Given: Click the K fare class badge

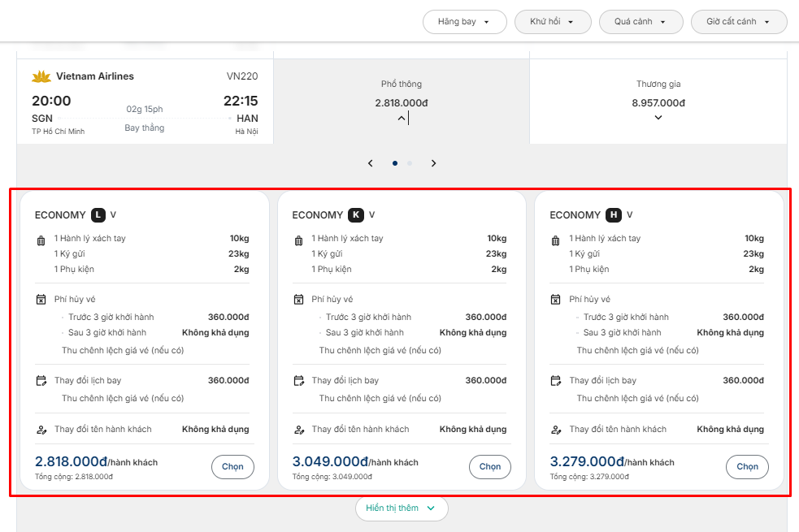Looking at the screenshot, I should point(355,215).
